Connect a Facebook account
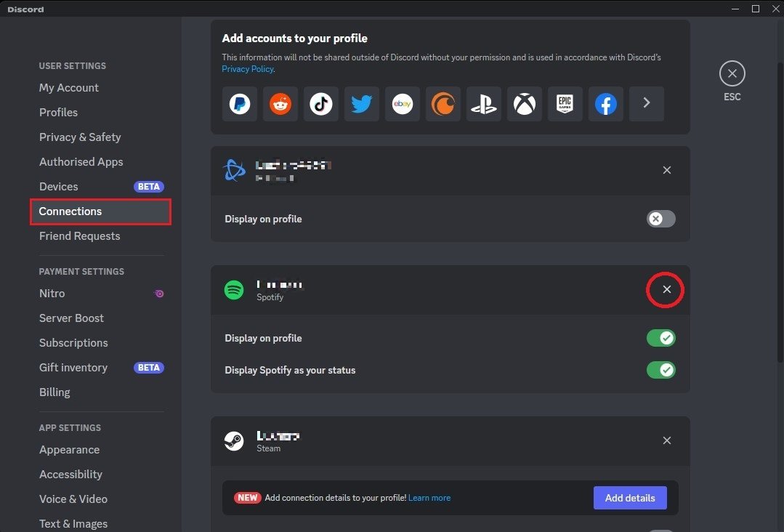This screenshot has width=784, height=532. pyautogui.click(x=605, y=104)
